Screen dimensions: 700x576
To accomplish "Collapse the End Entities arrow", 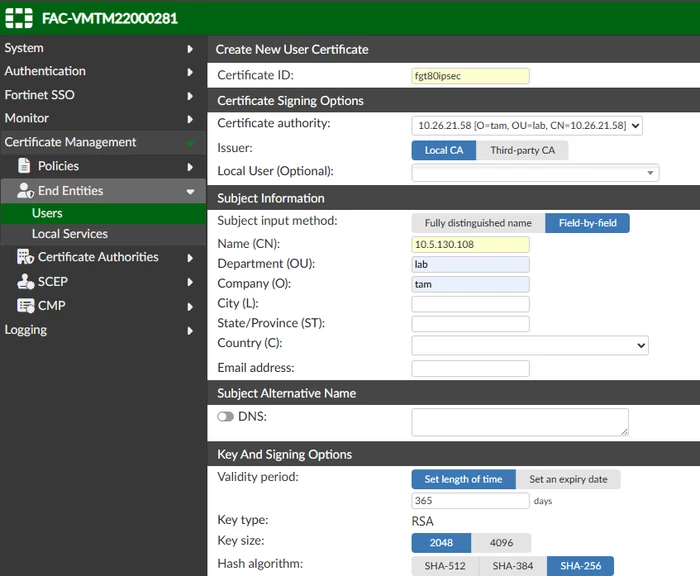I will click(190, 192).
